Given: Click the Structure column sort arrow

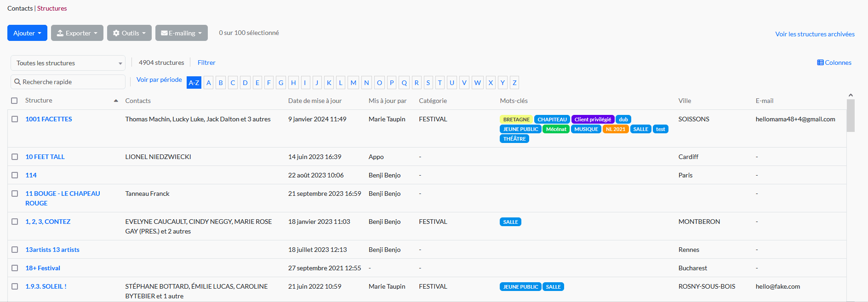Looking at the screenshot, I should (116, 101).
